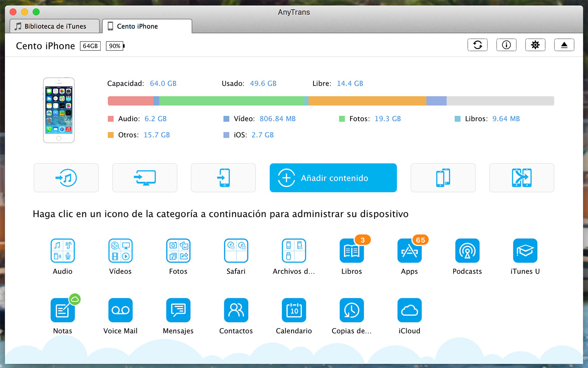
Task: Click the Otros orange legend swatch
Action: 111,135
